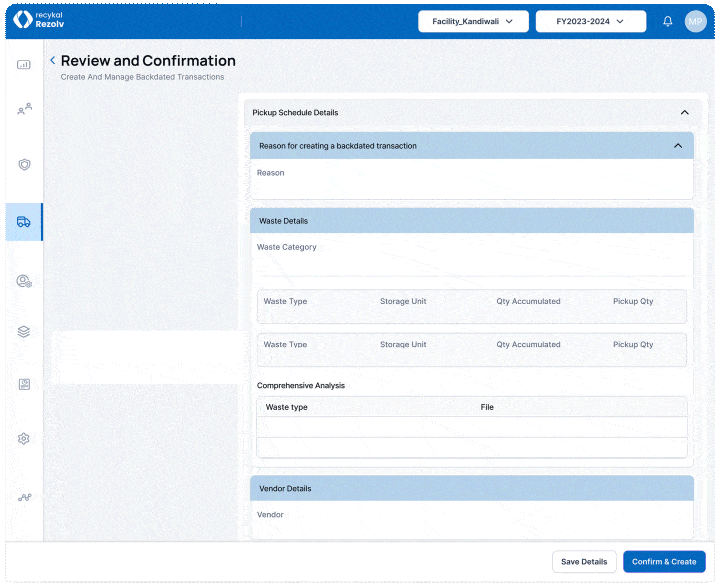
Task: Open the FY2023-2024 year dropdown
Action: [x=589, y=21]
